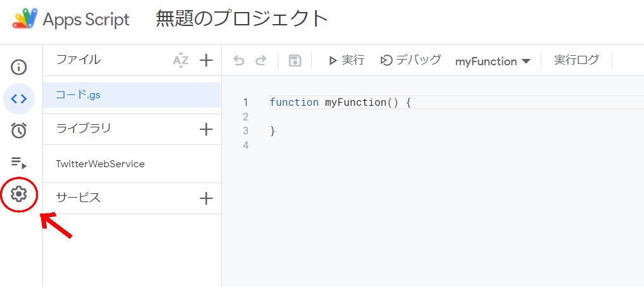Image resolution: width=644 pixels, height=287 pixels.
Task: Add a service with サービス plus
Action: click(x=206, y=198)
